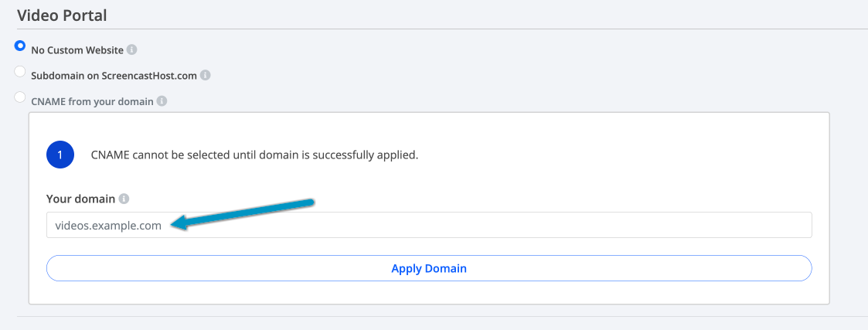Click the Video Portal section heading
This screenshot has width=868, height=330.
pos(62,15)
